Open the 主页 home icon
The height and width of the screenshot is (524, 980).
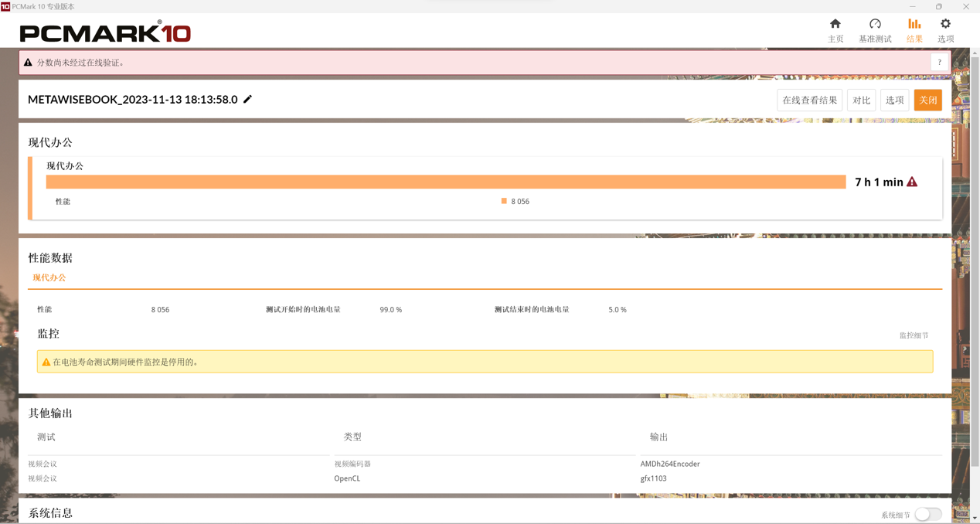point(835,24)
